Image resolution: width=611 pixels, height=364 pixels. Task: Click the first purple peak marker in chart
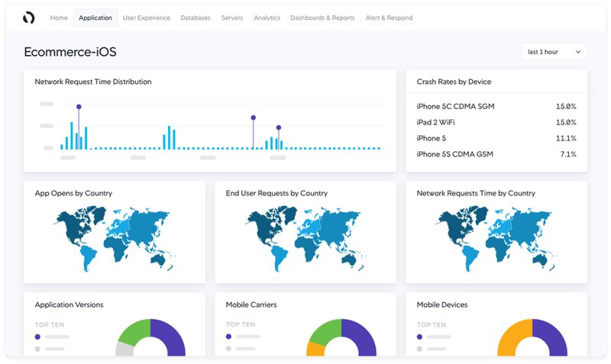(79, 107)
